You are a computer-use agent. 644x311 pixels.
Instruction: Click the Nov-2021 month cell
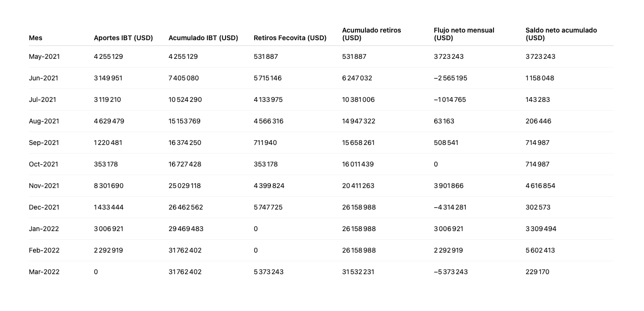click(x=44, y=186)
